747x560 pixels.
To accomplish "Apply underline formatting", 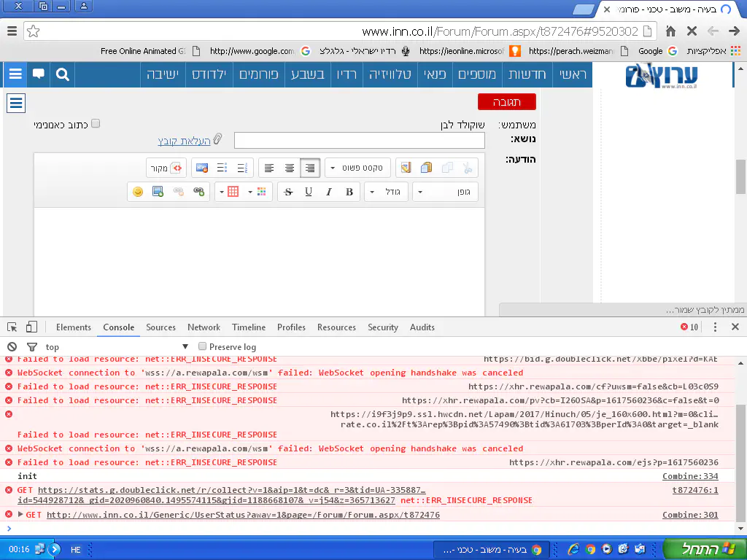I will 309,192.
